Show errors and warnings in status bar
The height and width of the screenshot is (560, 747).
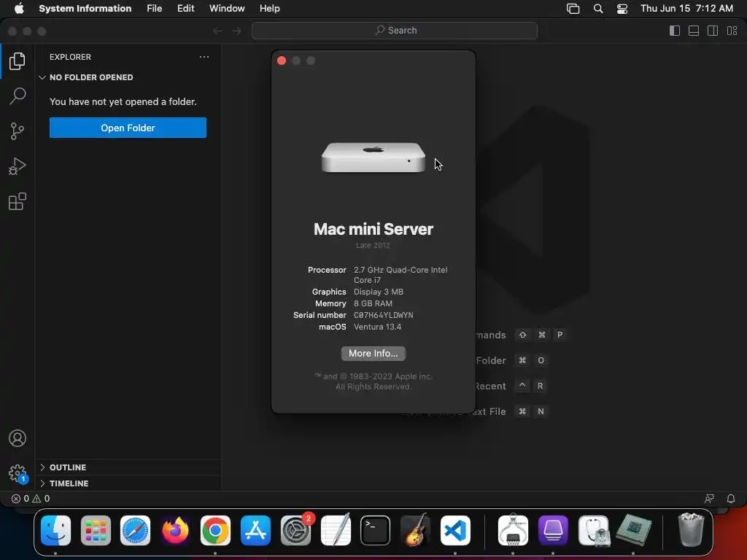click(x=31, y=499)
